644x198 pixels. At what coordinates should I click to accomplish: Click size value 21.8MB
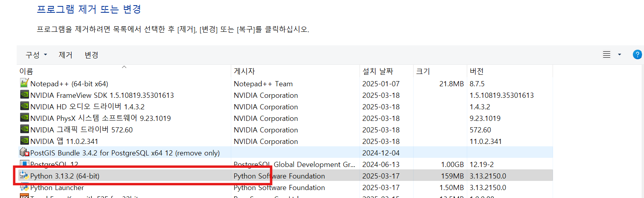click(x=452, y=84)
